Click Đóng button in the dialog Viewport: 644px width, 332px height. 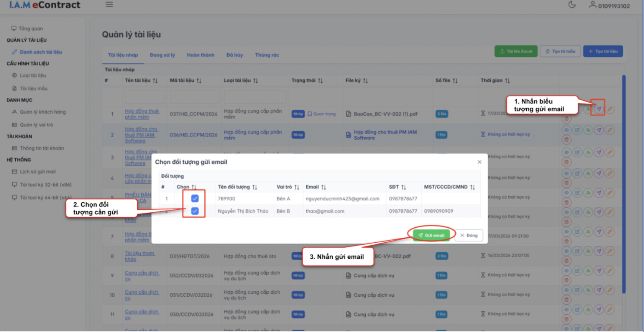pyautogui.click(x=469, y=235)
